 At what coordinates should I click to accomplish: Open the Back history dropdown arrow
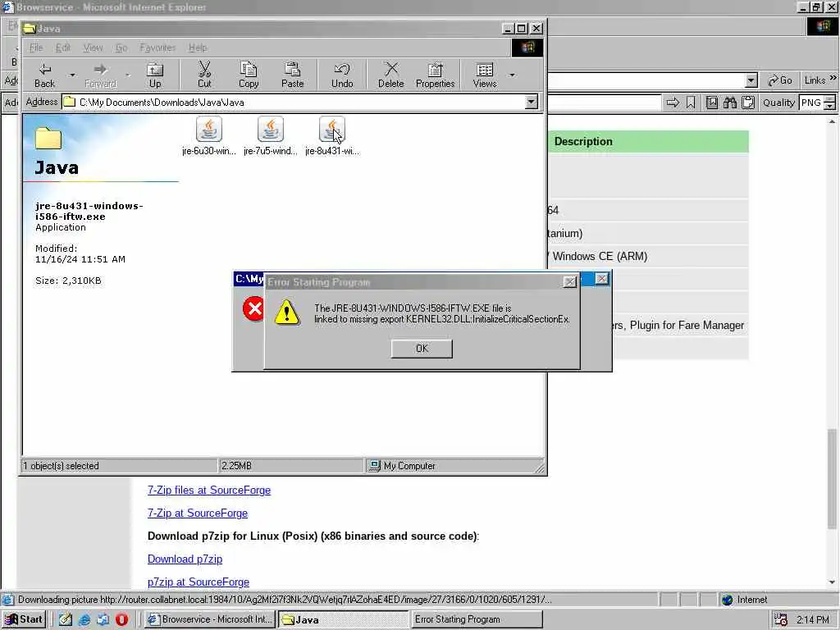72,75
